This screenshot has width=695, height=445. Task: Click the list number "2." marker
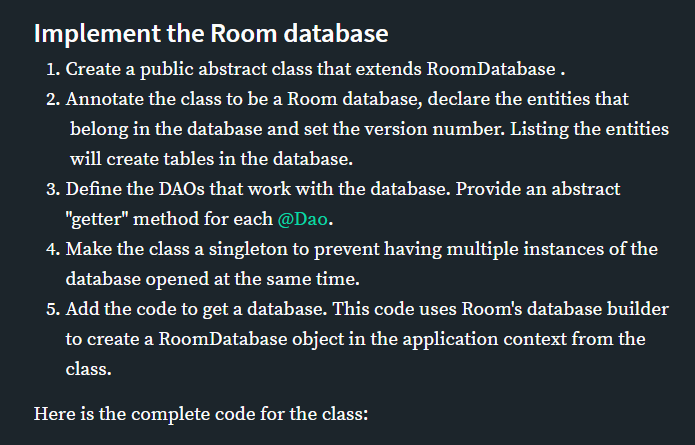point(53,100)
